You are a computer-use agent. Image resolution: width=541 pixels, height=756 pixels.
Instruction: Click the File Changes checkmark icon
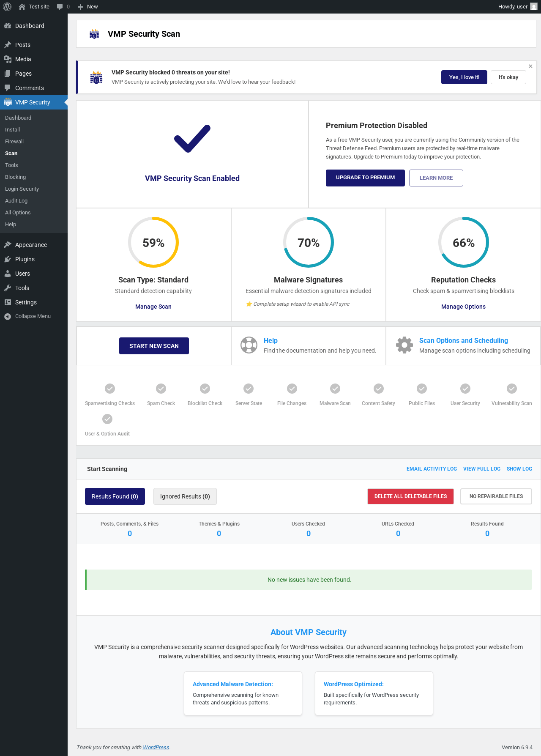[x=292, y=389]
